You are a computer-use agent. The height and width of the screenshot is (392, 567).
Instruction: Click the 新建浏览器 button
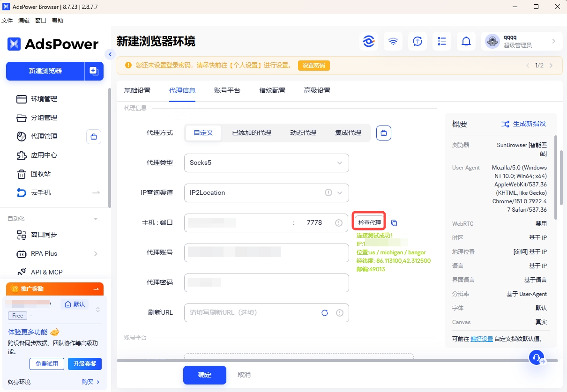pos(45,71)
